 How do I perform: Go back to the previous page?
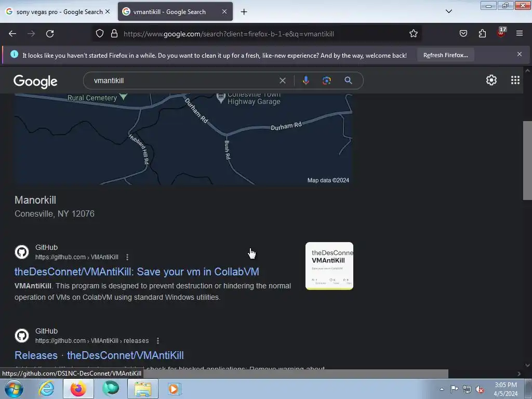tap(12, 34)
